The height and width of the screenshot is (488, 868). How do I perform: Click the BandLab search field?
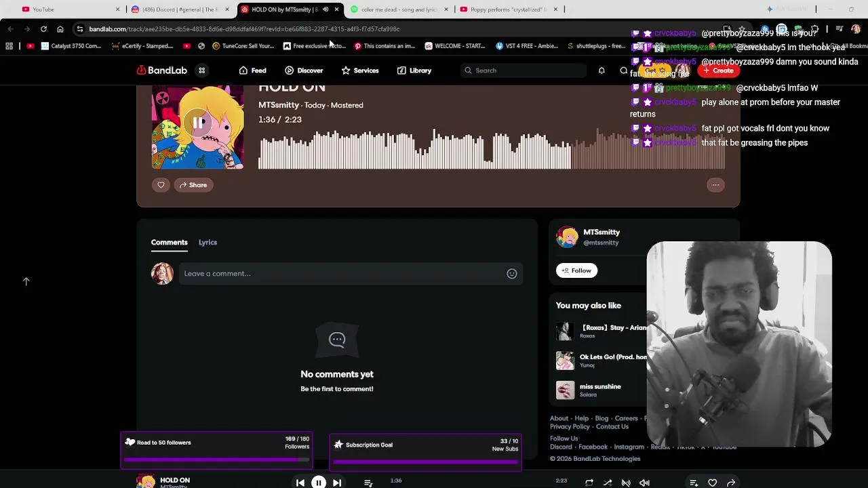[524, 70]
